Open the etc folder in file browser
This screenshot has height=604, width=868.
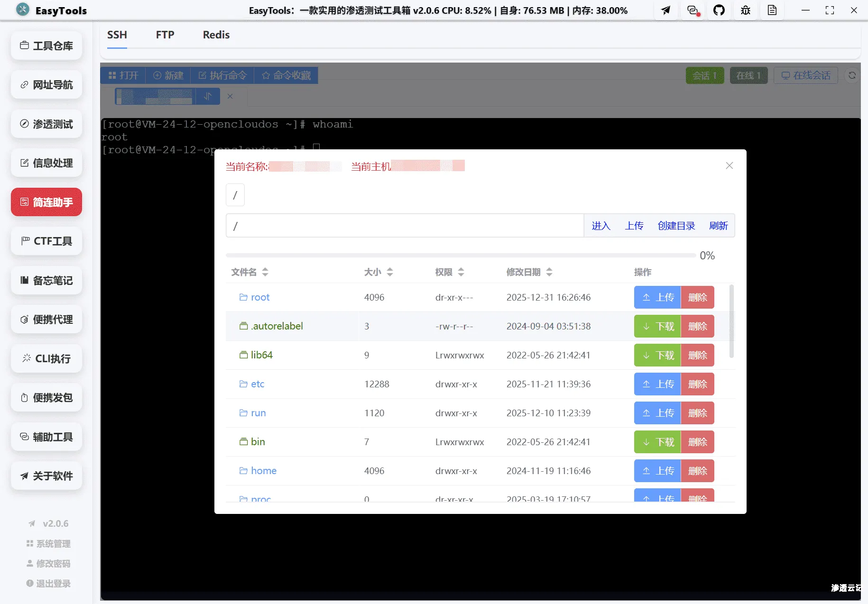(x=257, y=384)
